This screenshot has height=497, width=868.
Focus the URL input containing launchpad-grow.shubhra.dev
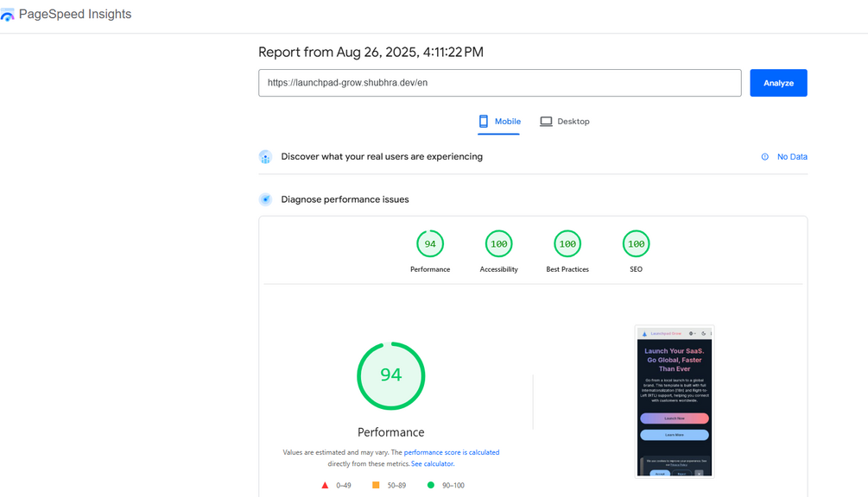pos(499,83)
